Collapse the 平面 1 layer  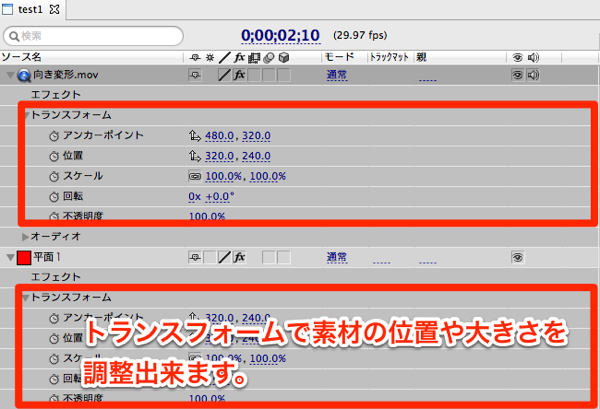tap(10, 257)
